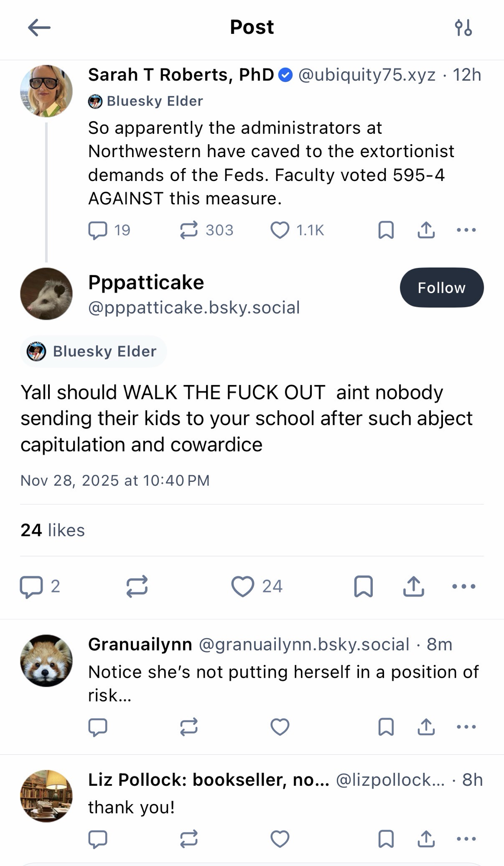
Task: Open more options on Pppatticake's post
Action: pos(463,587)
